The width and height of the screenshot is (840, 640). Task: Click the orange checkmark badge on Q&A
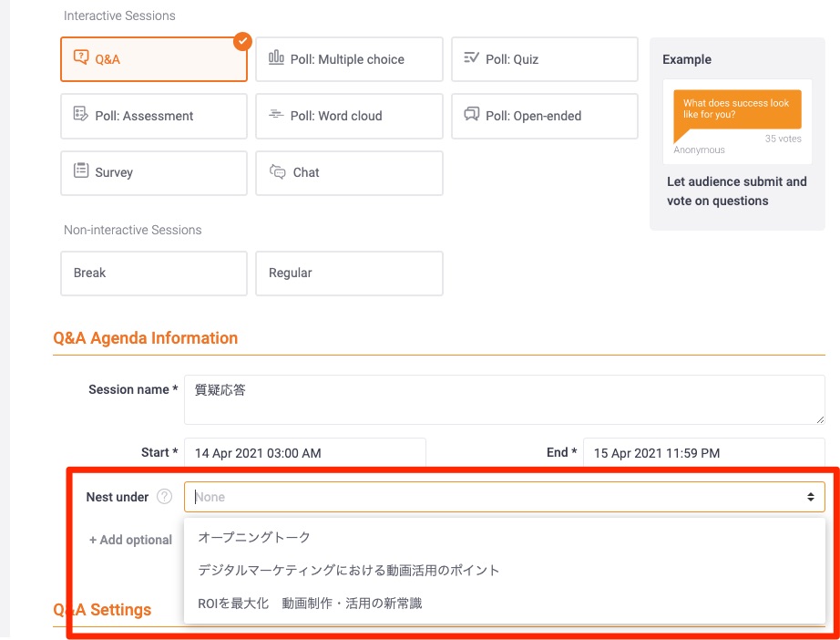pyautogui.click(x=241, y=41)
